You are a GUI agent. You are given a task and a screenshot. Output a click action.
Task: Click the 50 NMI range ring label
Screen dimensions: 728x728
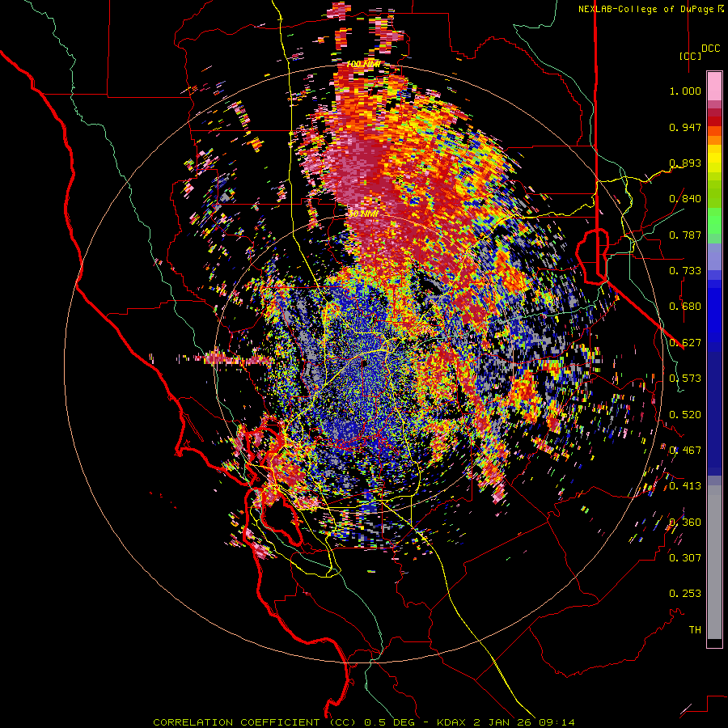[x=363, y=214]
